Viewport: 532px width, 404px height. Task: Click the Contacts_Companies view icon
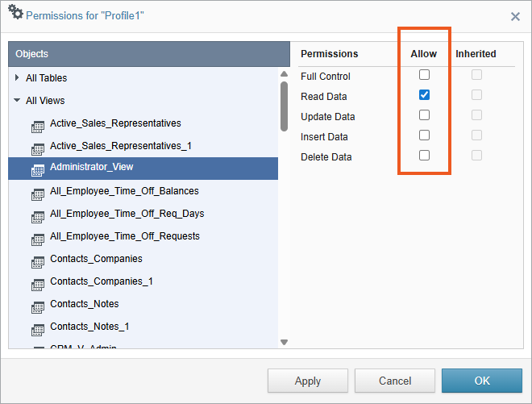tap(38, 262)
